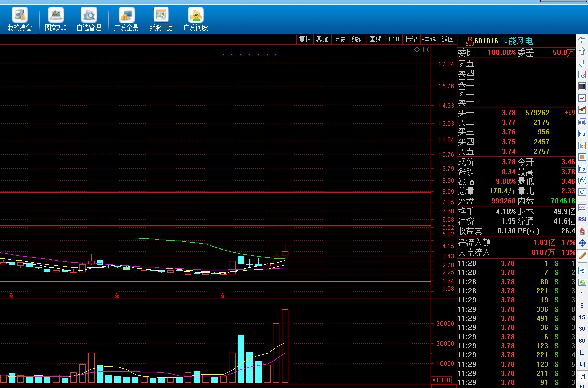Open the f(x) formula icon

[582, 180]
